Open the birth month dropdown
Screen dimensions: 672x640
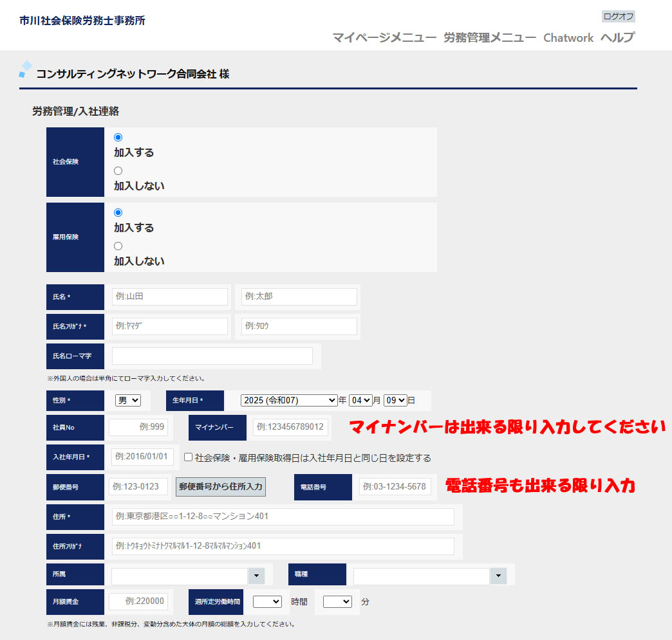[x=360, y=400]
